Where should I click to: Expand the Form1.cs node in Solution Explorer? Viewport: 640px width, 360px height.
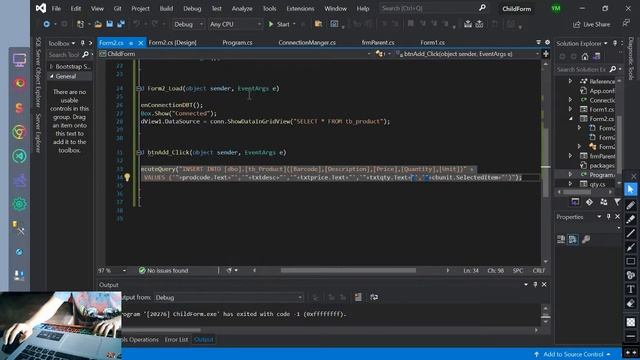(x=570, y=109)
